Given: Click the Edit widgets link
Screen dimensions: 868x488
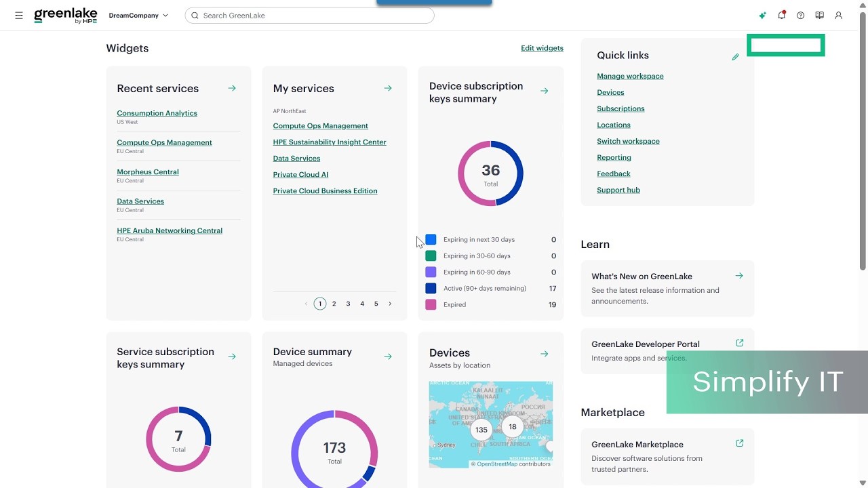Looking at the screenshot, I should pyautogui.click(x=542, y=48).
